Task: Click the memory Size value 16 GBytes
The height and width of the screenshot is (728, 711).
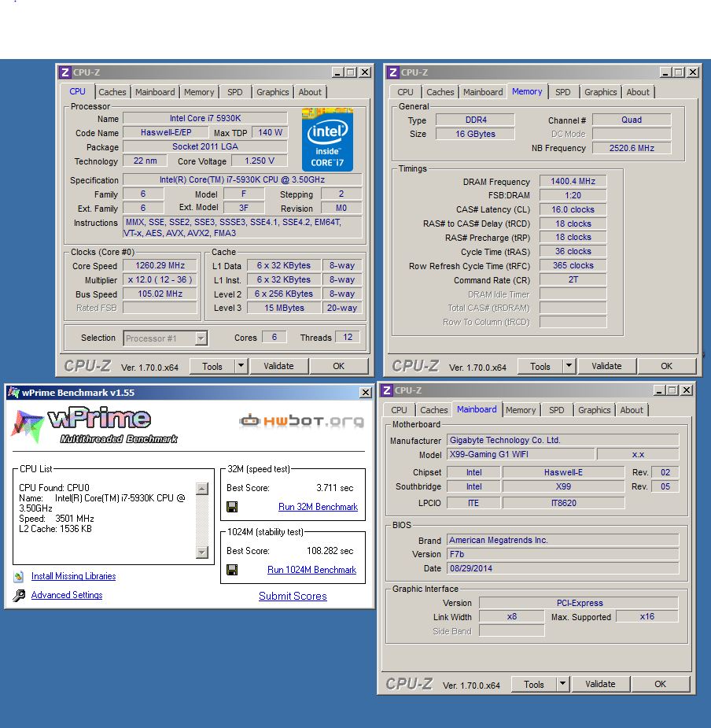Action: [x=475, y=134]
